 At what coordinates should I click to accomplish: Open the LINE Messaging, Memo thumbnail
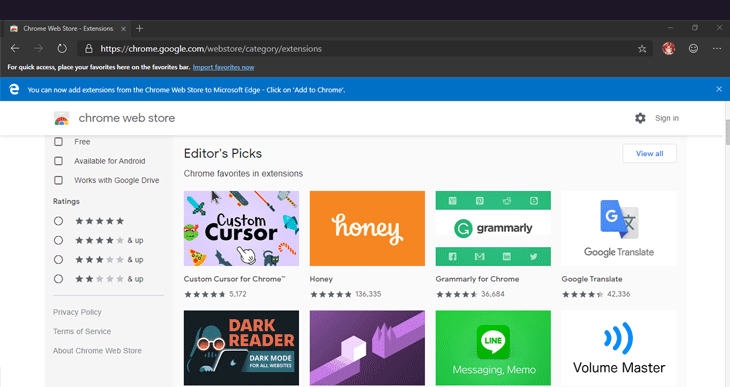point(493,348)
